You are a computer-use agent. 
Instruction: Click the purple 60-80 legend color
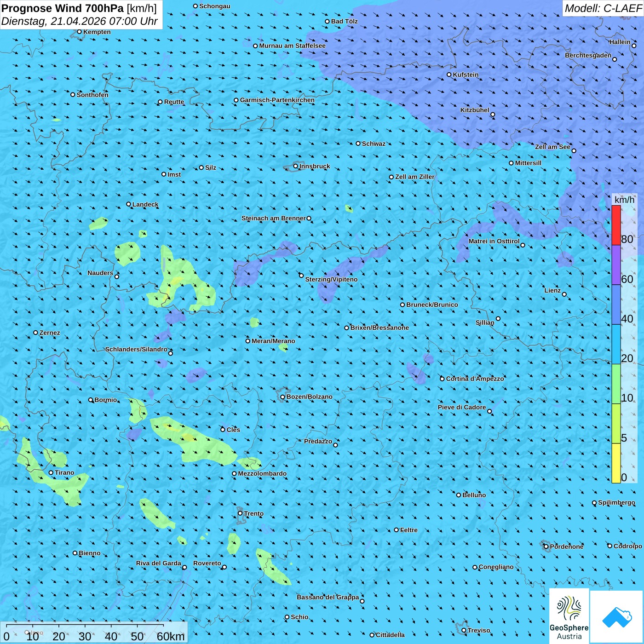point(616,265)
